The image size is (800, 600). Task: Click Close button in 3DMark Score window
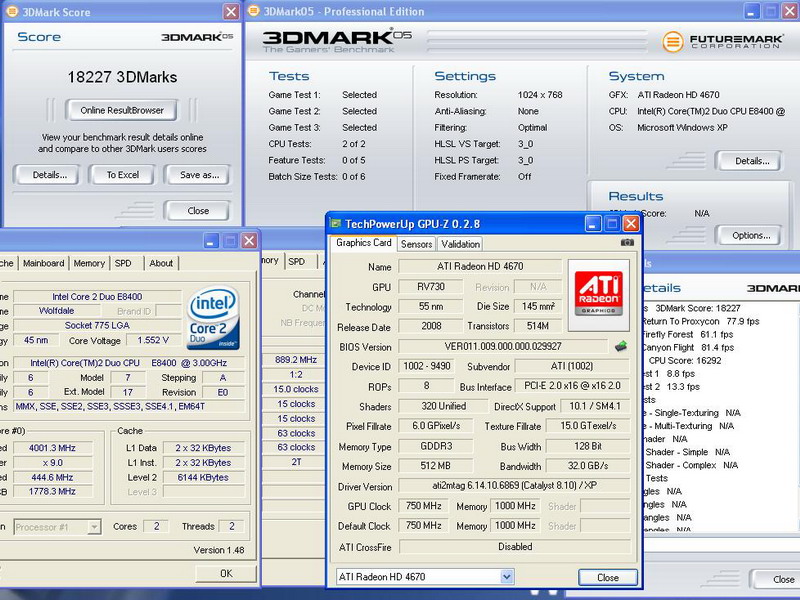[198, 211]
